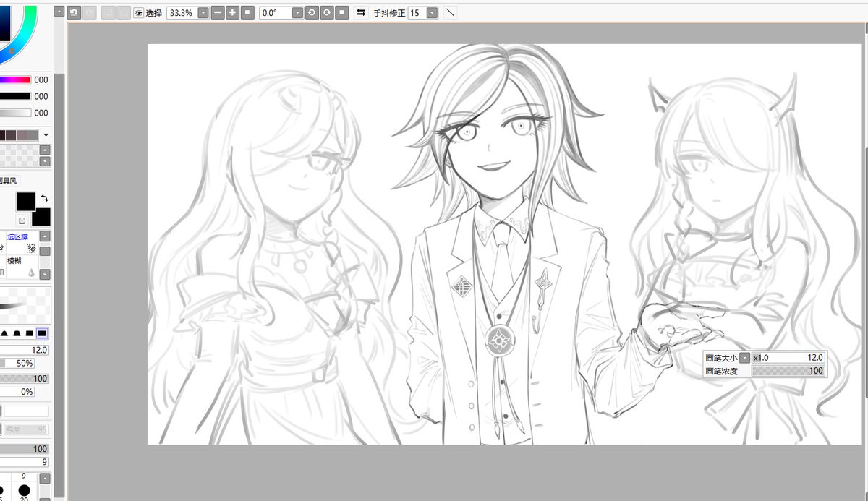Choose the brush size 20 dot preset
Viewport: 868px width, 501px height.
25,490
